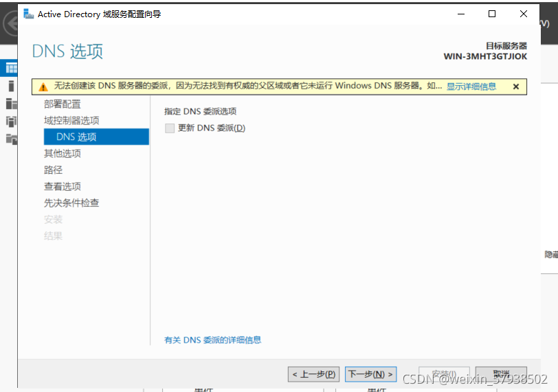
Task: Open Server Manager all servers sidebar icon
Action: tap(12, 104)
